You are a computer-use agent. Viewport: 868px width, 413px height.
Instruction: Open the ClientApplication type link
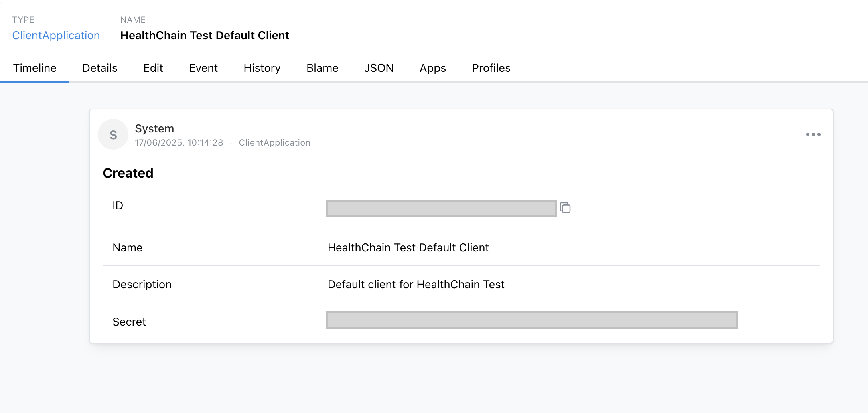pyautogui.click(x=56, y=35)
